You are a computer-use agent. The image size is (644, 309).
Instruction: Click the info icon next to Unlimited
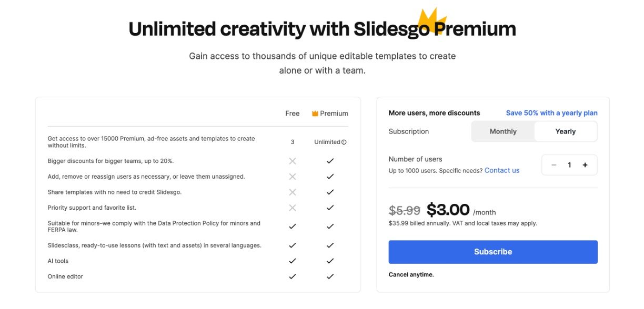tap(344, 142)
